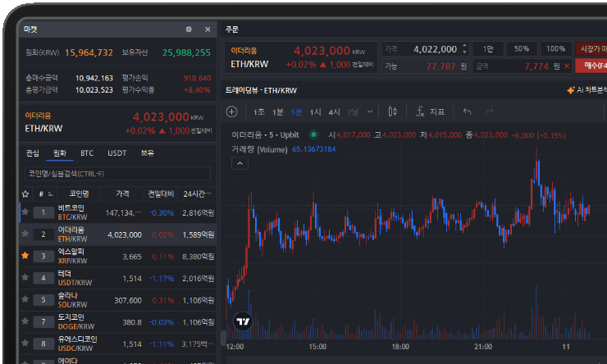This screenshot has width=607, height=364.
Task: Open Market panel settings gear
Action: 189,30
